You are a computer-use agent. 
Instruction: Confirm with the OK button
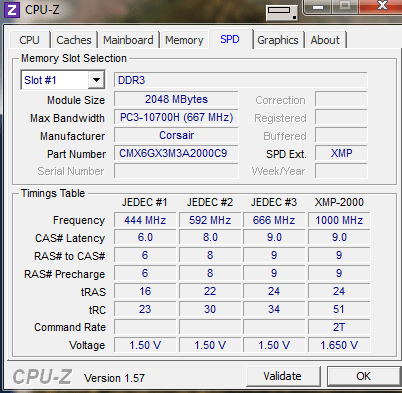coord(363,376)
